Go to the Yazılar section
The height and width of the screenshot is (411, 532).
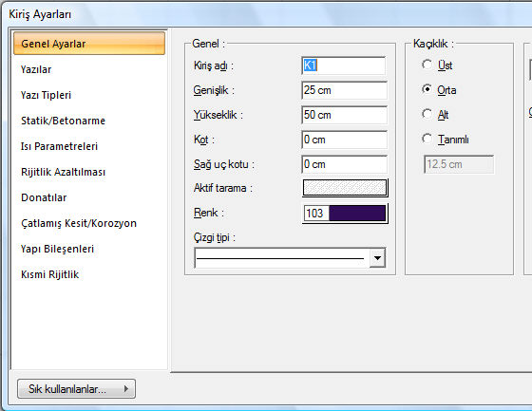36,69
